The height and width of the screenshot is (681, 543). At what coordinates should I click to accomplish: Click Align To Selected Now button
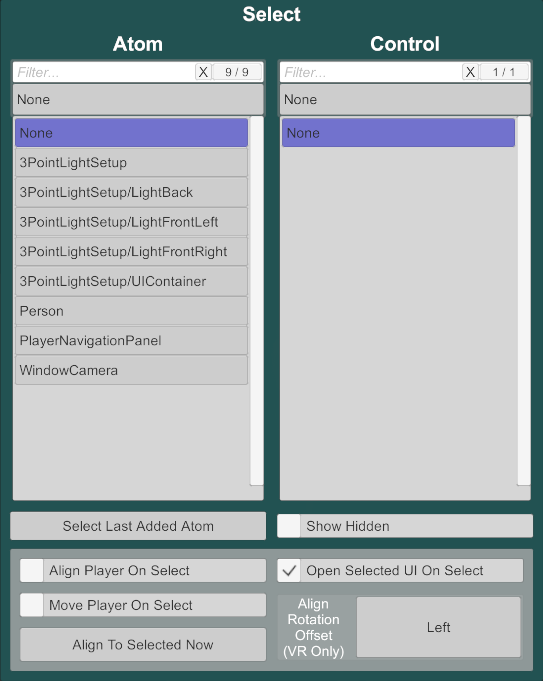click(x=143, y=645)
